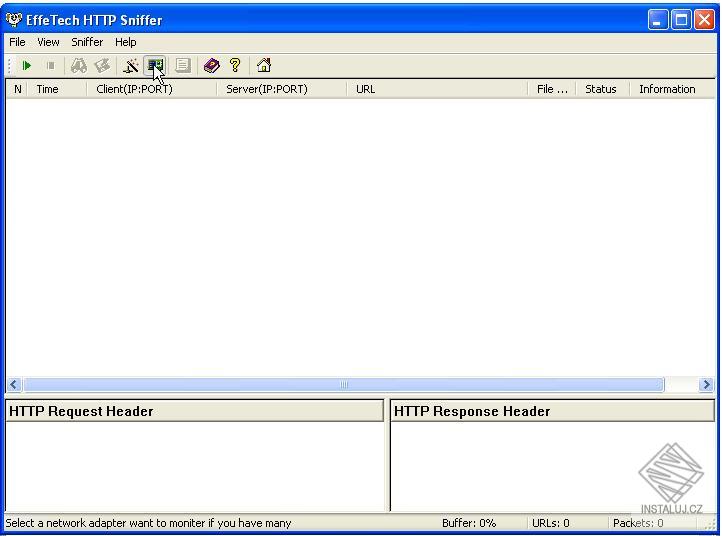Sort by Client(IP:PORT) column header
The width and height of the screenshot is (722, 536).
point(151,89)
